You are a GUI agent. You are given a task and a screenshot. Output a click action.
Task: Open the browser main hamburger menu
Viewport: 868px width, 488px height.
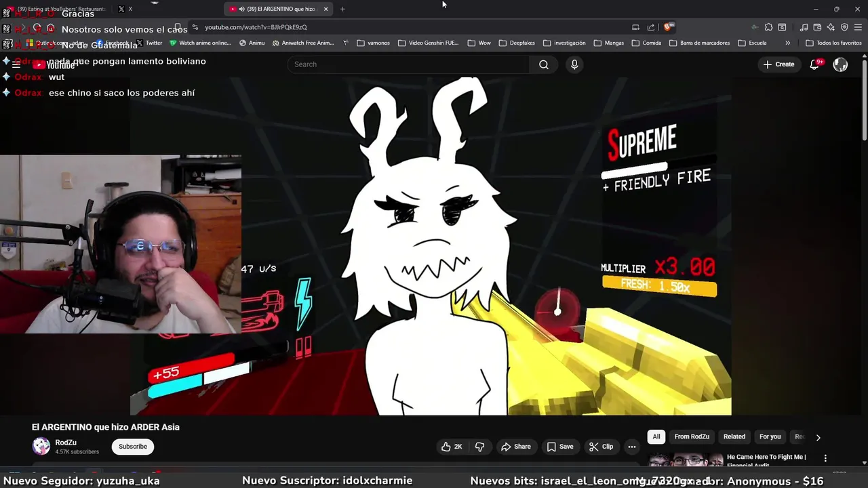coord(858,27)
